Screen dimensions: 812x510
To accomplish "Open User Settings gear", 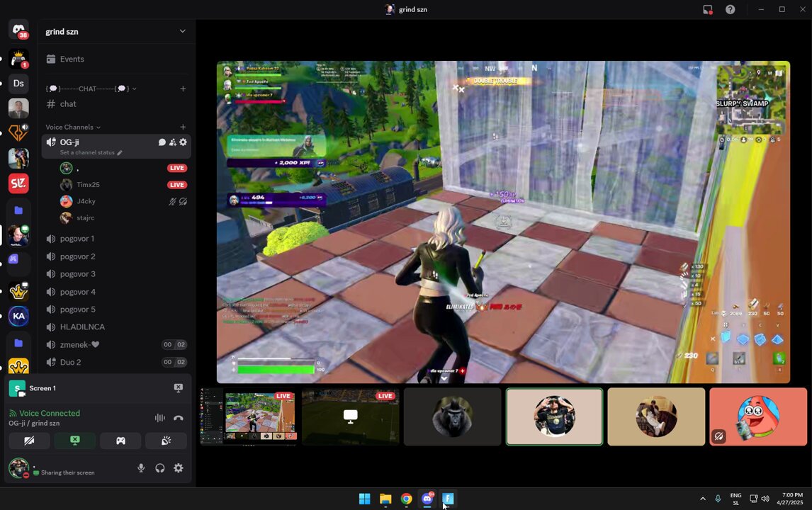I will [179, 468].
